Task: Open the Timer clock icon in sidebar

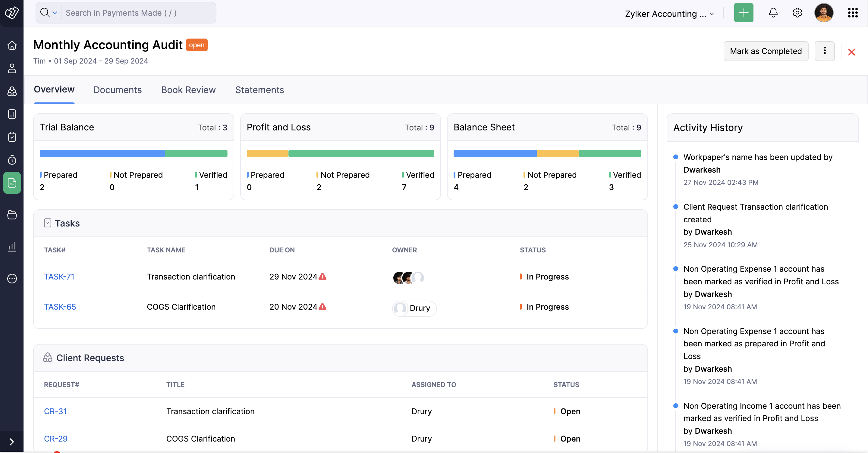Action: tap(12, 160)
